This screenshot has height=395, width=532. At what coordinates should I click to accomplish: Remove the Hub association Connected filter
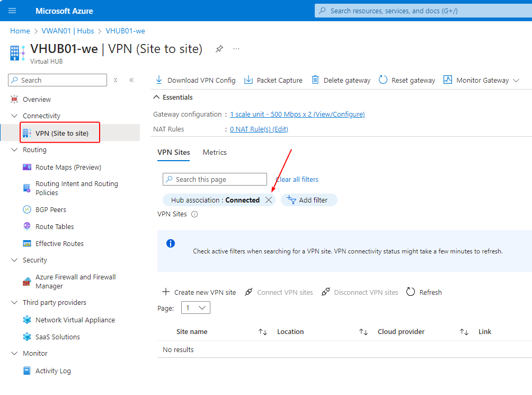pyautogui.click(x=269, y=200)
